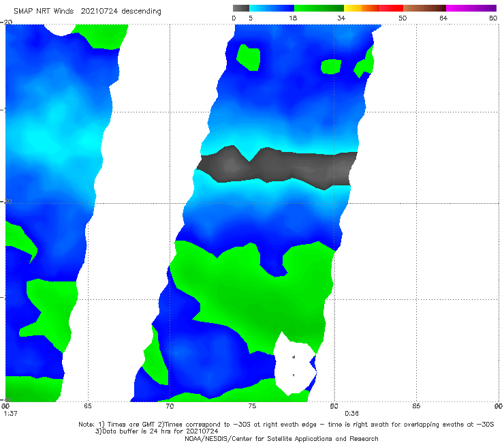Click the longitude axis label '70'
This screenshot has height=443, width=504.
pyautogui.click(x=170, y=406)
